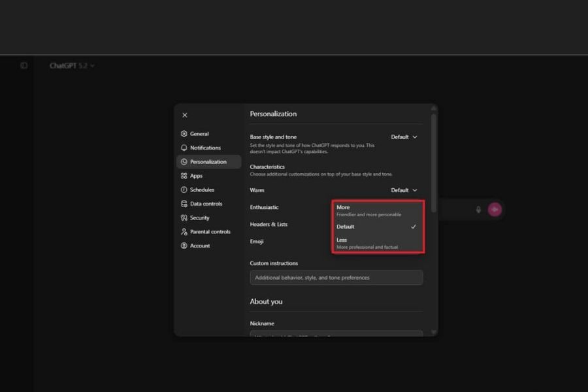Click the Custom instructions text field
588x392 pixels.
pos(336,278)
